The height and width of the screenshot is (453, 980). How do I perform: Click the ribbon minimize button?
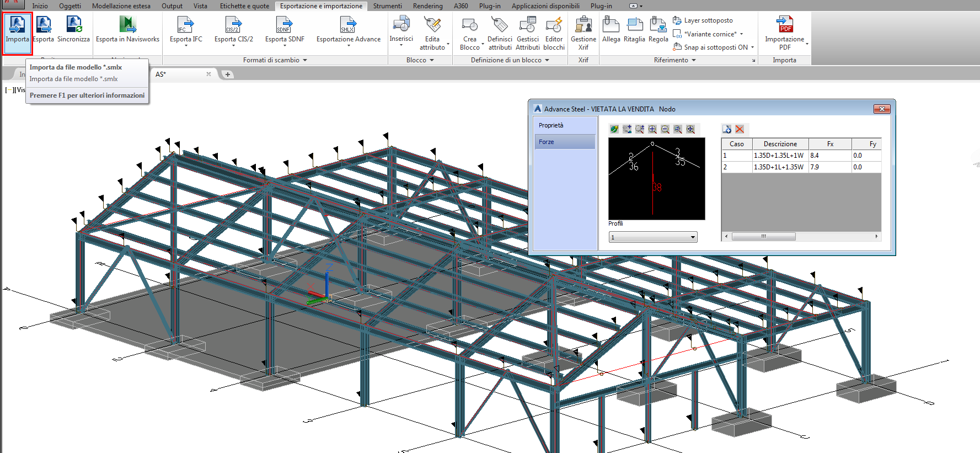pyautogui.click(x=633, y=6)
